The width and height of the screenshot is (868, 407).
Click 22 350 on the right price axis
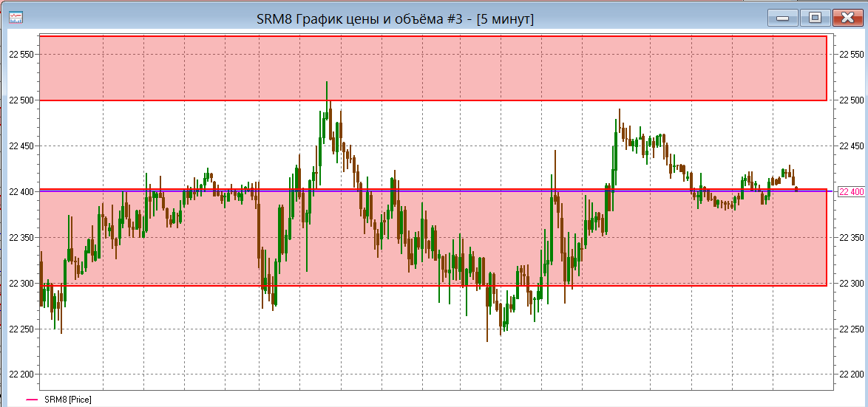(852, 237)
